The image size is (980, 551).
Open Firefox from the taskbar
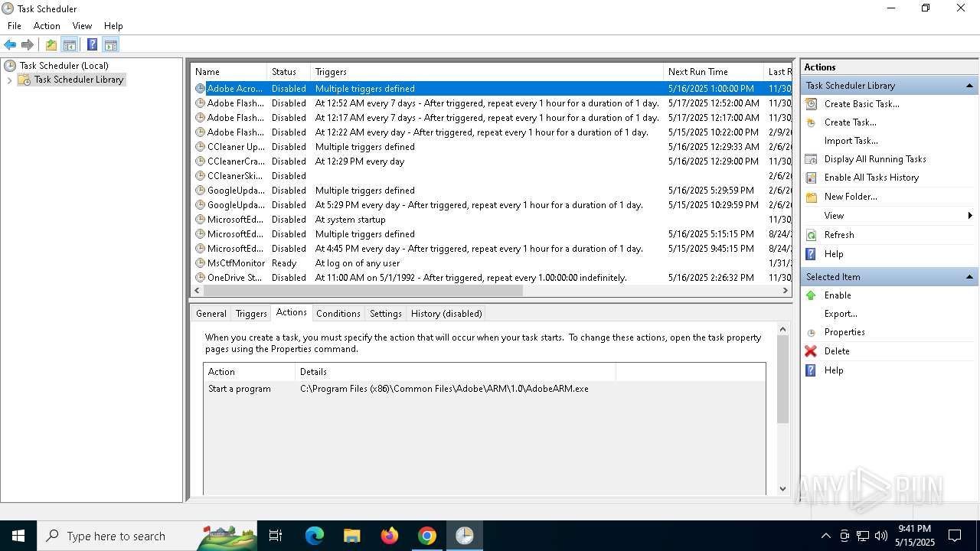tap(390, 536)
